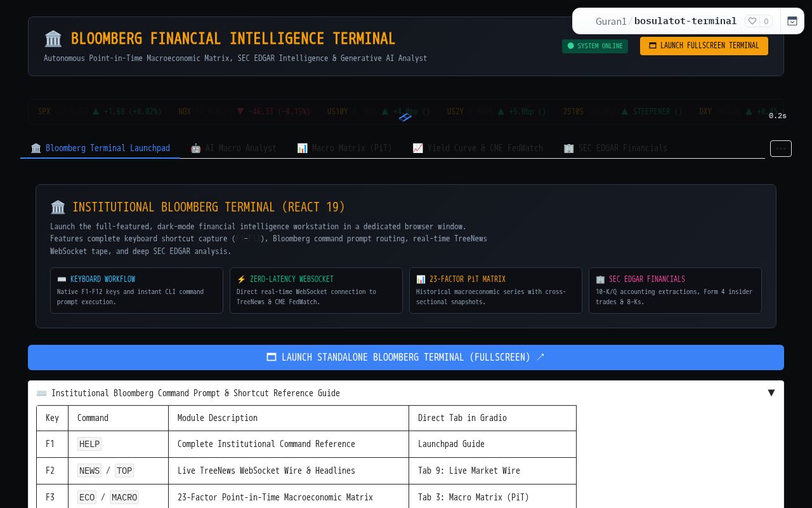Click the like count number beside the heart
This screenshot has width=812, height=508.
pyautogui.click(x=766, y=21)
